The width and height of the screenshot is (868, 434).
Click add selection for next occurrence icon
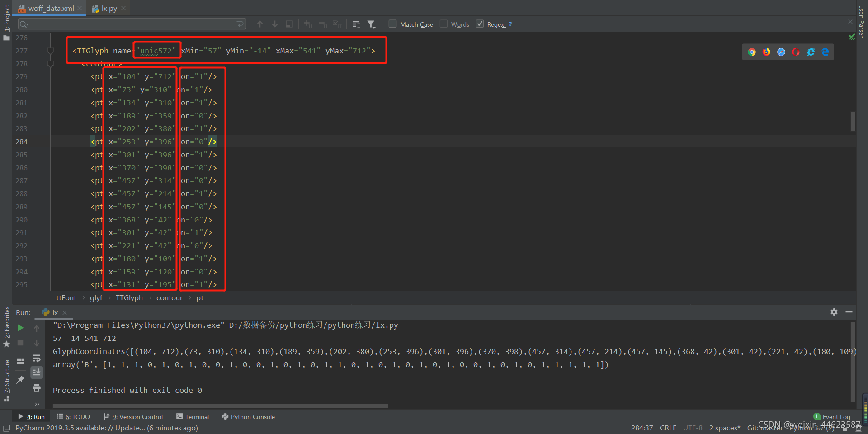pos(308,24)
